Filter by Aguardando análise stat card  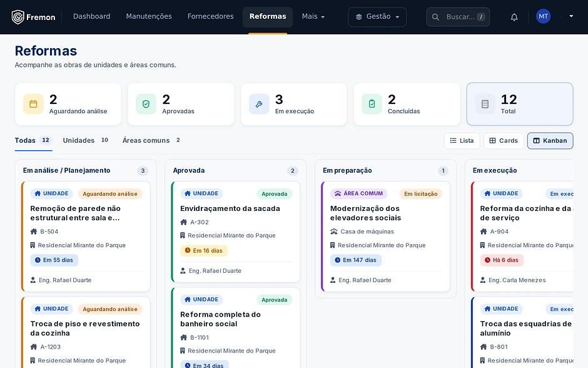click(x=68, y=104)
